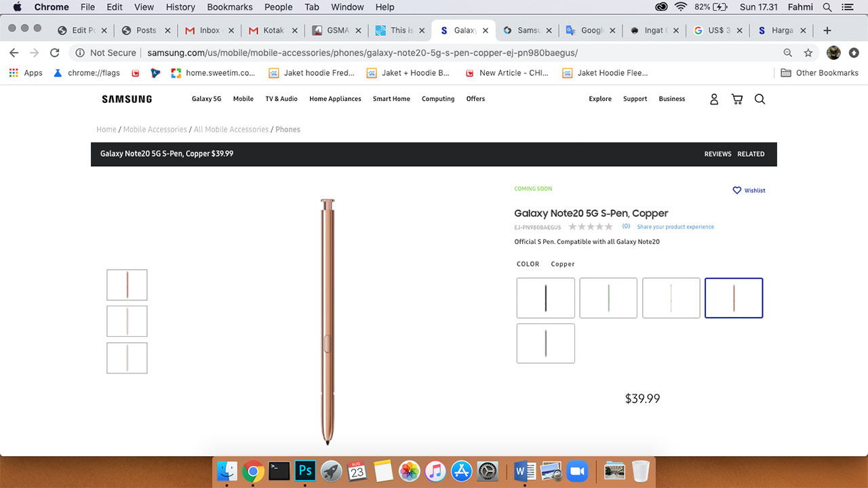Expand the Home Appliances navigation menu

click(x=335, y=99)
